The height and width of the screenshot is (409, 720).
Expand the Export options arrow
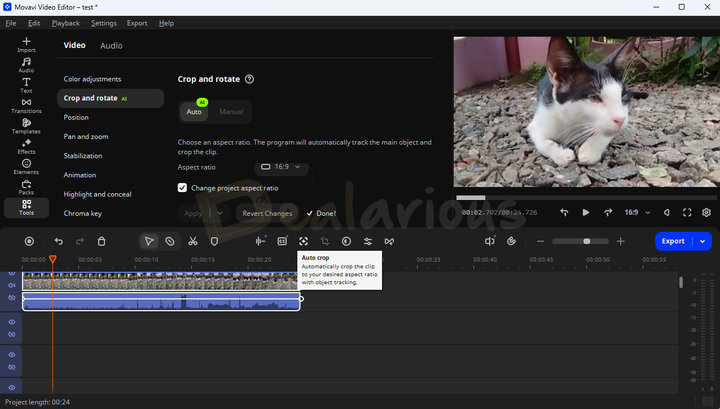tap(703, 241)
